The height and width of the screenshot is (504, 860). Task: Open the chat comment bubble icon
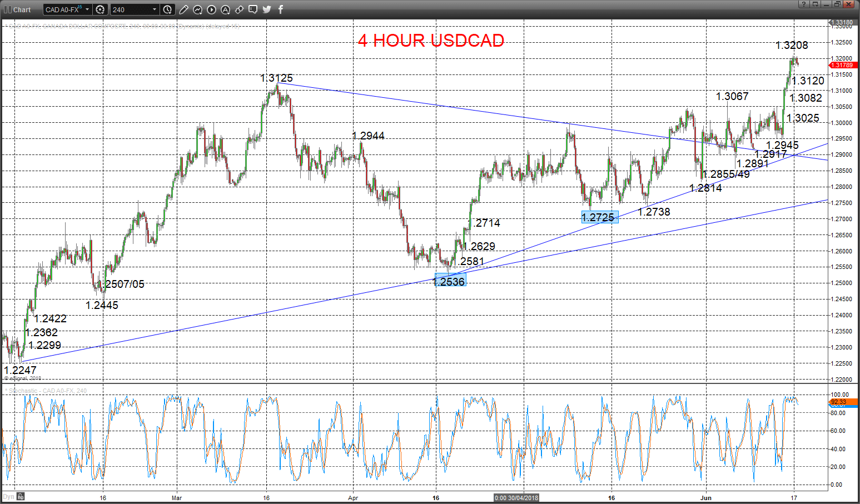tap(253, 9)
